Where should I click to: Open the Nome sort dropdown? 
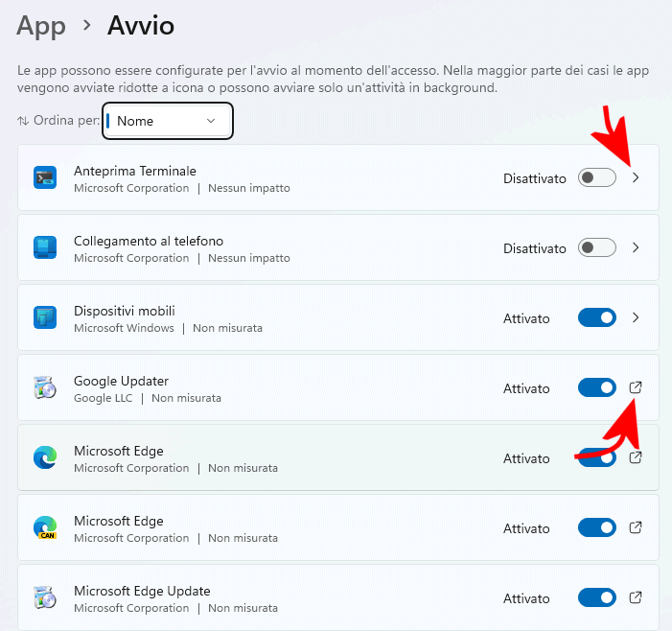(x=168, y=121)
